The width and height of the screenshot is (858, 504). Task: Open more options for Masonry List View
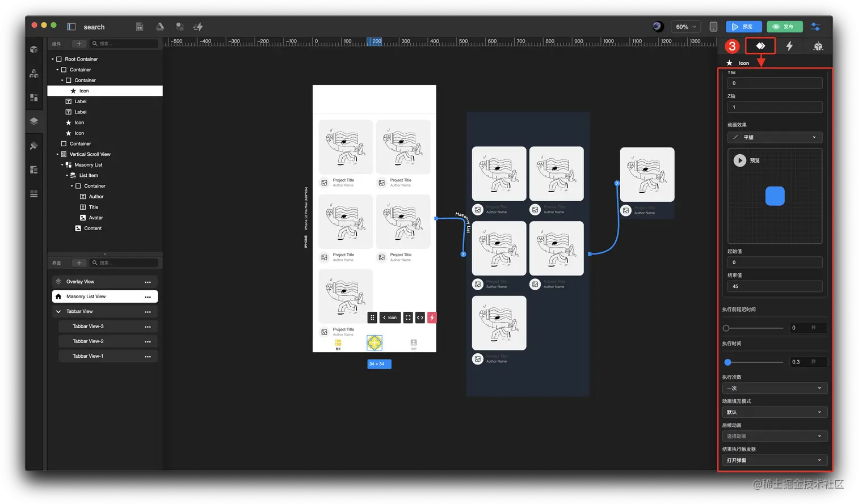point(148,297)
